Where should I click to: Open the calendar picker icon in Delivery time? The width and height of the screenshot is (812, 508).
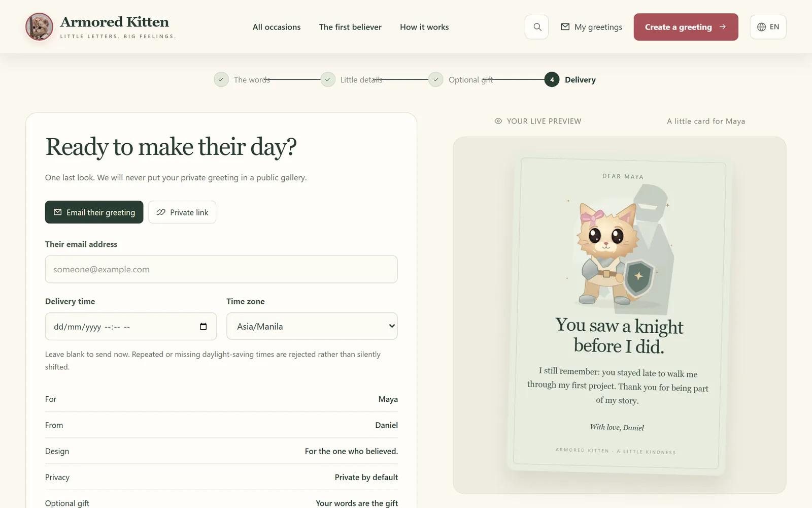203,327
